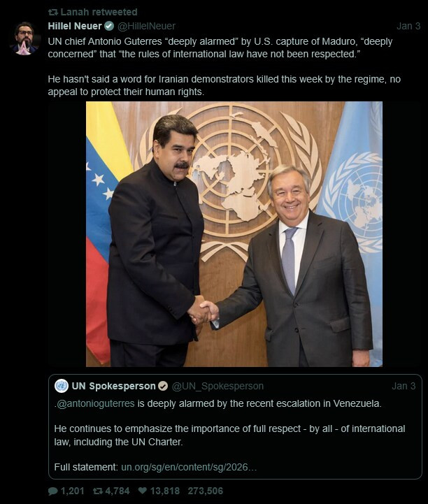
Task: Open the UN Spokesperson avatar icon
Action: [x=62, y=386]
